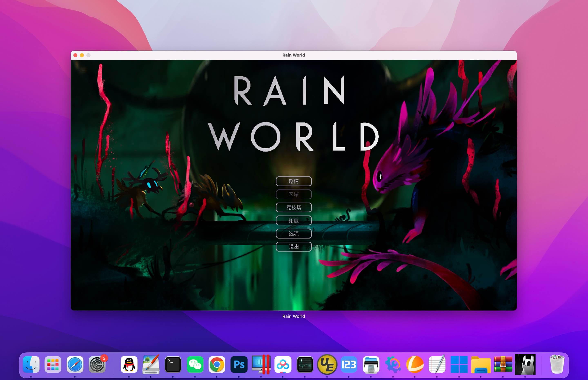
Task: Open the yellow folder file explorer icon
Action: click(481, 364)
